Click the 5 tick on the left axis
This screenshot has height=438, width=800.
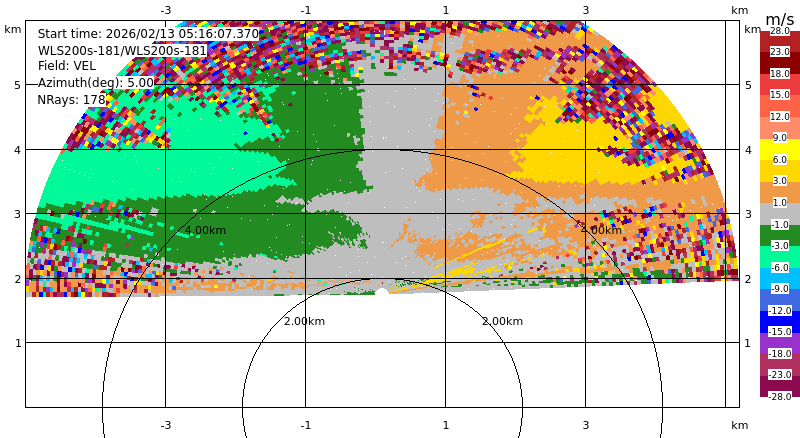point(18,85)
